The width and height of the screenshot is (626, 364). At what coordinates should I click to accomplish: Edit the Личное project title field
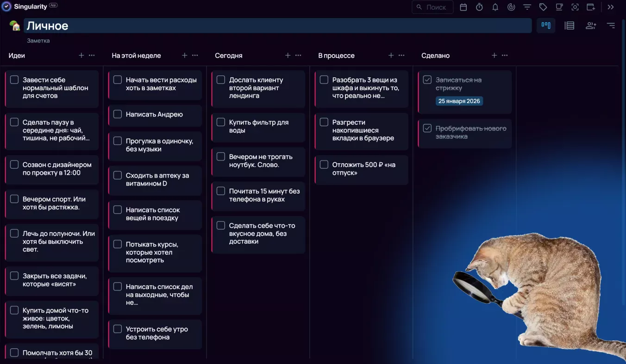(x=277, y=26)
